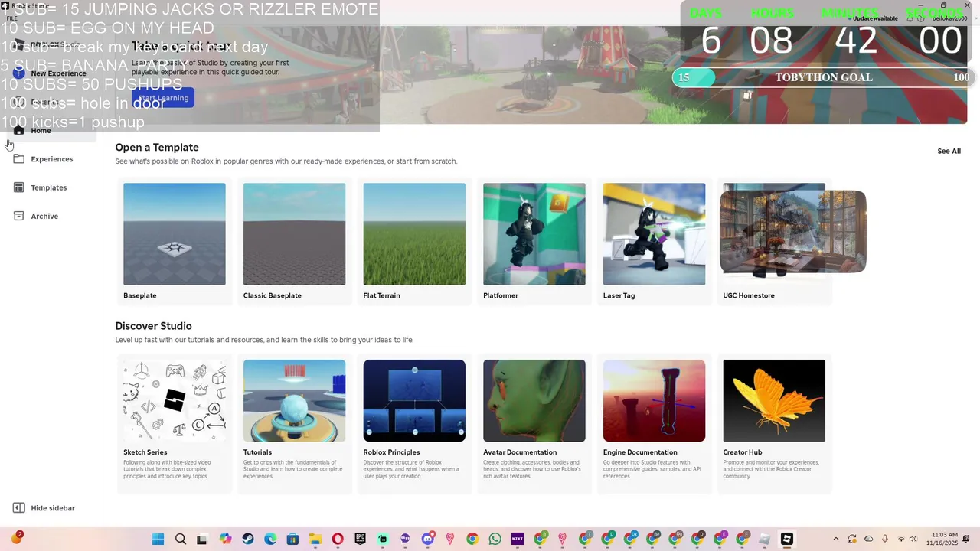The image size is (980, 551).
Task: Open Windows taskbar Search
Action: coord(181,540)
